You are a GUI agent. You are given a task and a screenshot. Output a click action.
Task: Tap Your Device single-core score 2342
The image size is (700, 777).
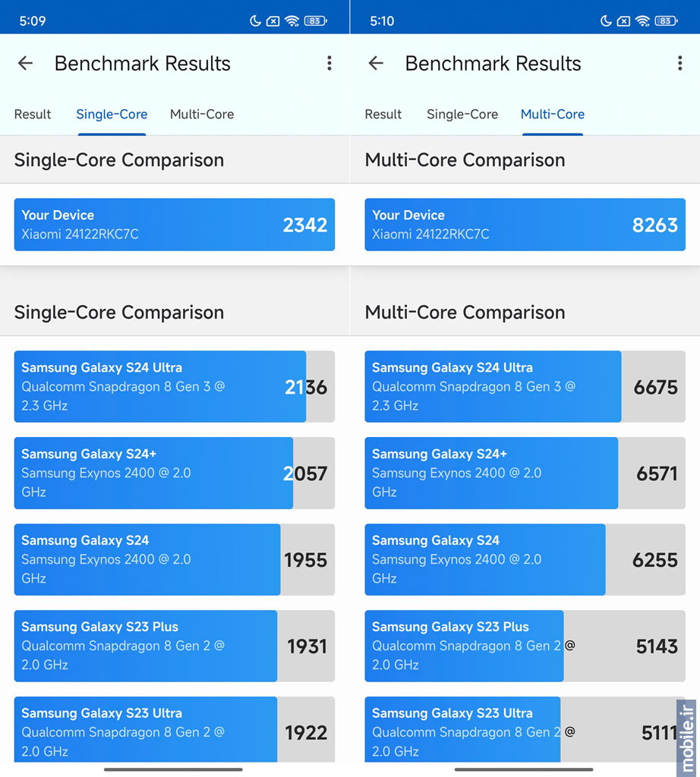pos(175,225)
